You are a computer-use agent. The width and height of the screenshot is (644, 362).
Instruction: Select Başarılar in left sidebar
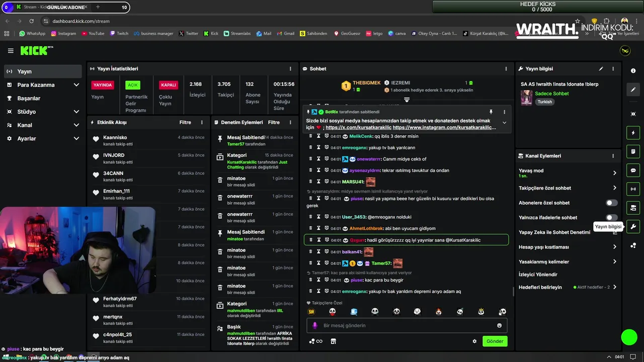pos(43,98)
